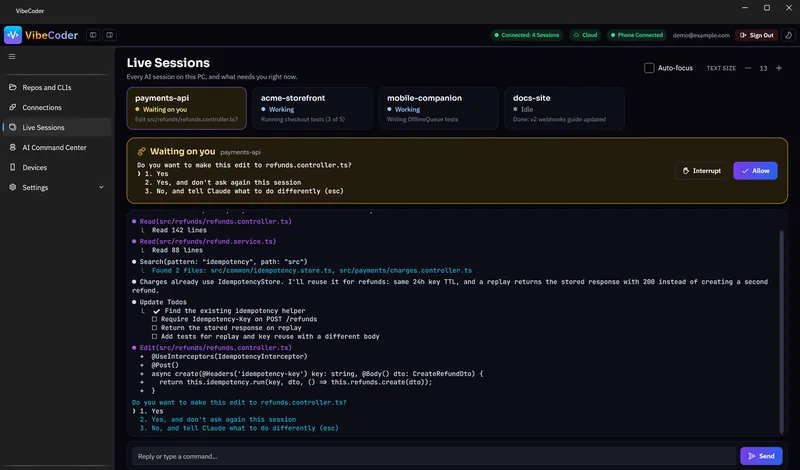The image size is (800, 470).
Task: Click 'Found 2 files' result line
Action: tap(311, 270)
